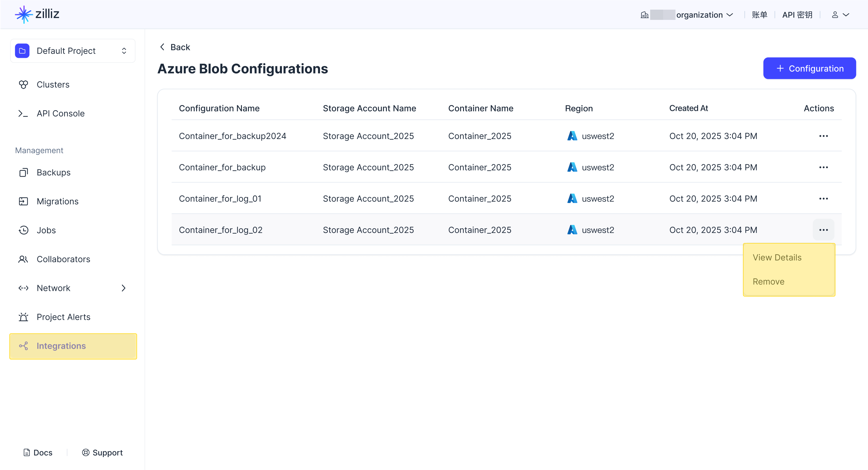The width and height of the screenshot is (868, 470).
Task: Click the Zilliz logo
Action: pos(37,14)
